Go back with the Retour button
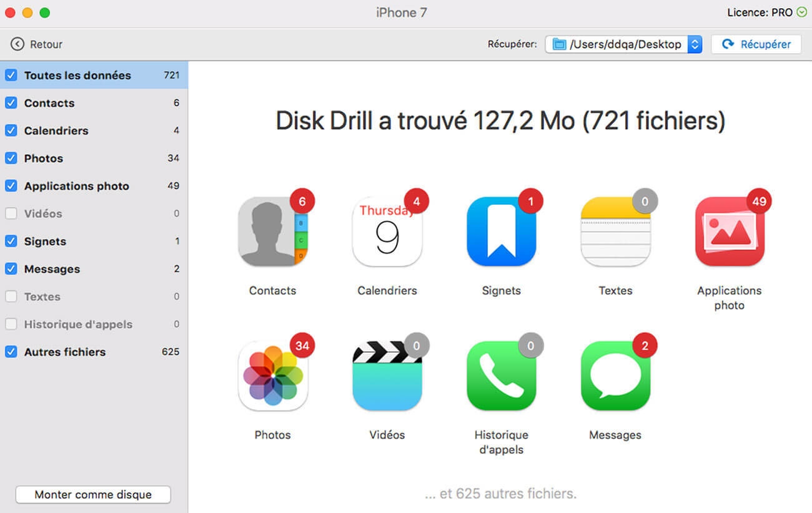Image resolution: width=812 pixels, height=513 pixels. pos(37,44)
